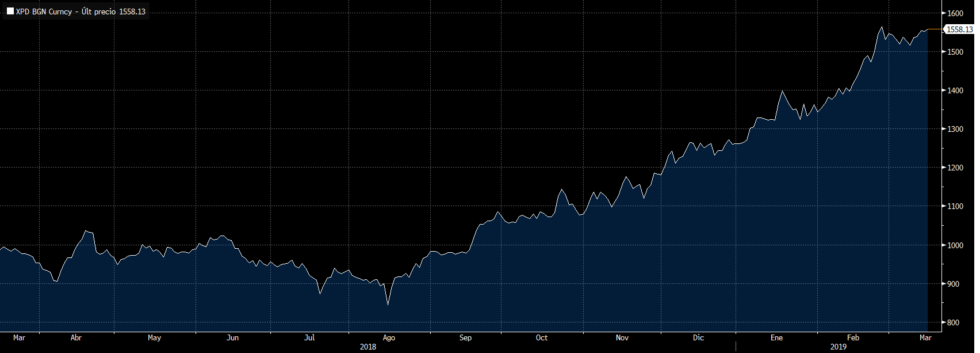This screenshot has width=980, height=353.
Task: Click the 1400 price axis label
Action: (955, 91)
